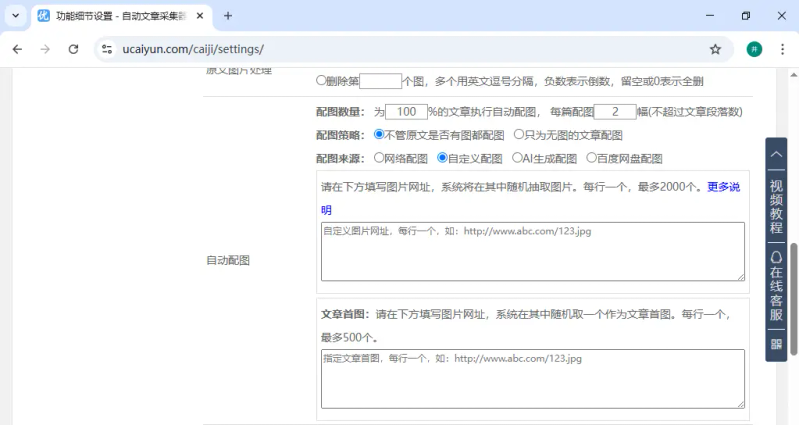Switch to 功能细节设置 tab
The width and height of the screenshot is (799, 425).
(120, 16)
